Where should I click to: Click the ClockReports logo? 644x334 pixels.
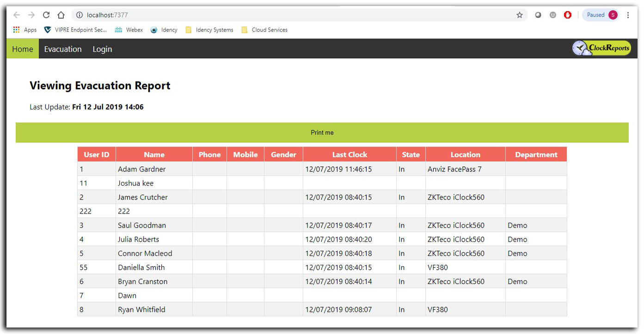(x=601, y=48)
